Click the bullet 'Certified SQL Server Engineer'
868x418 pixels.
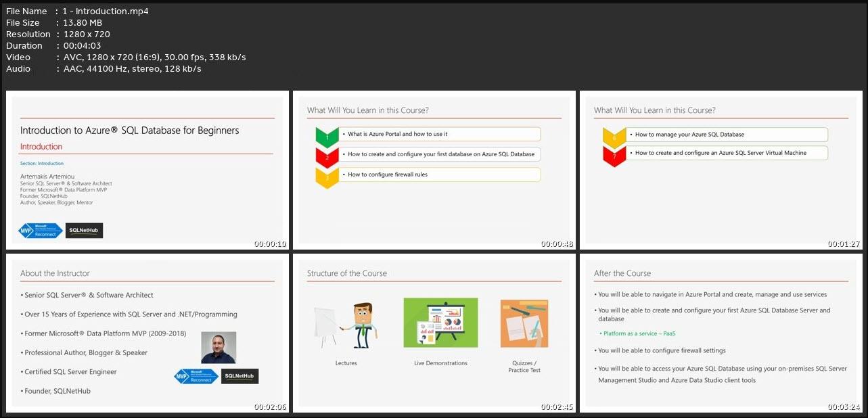pyautogui.click(x=69, y=371)
